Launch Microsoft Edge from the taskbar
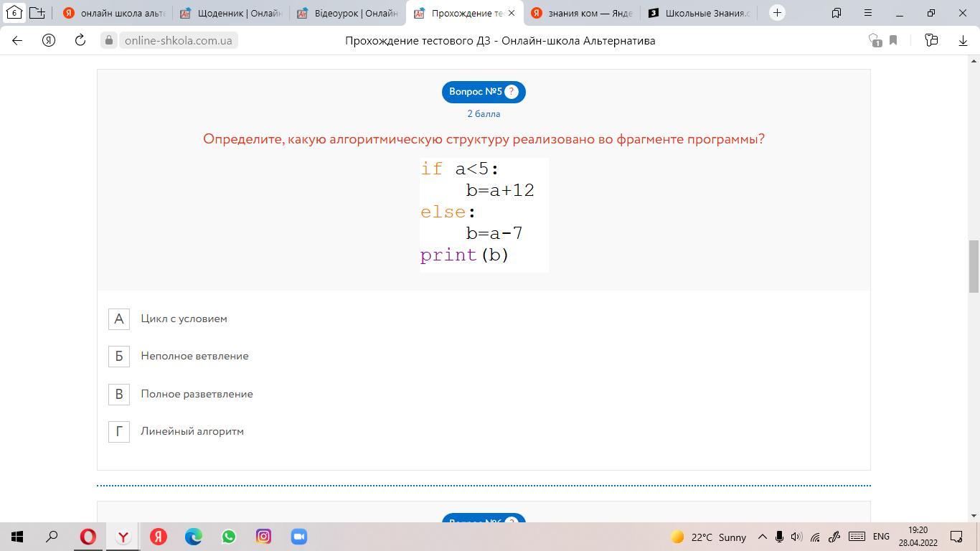 [194, 537]
